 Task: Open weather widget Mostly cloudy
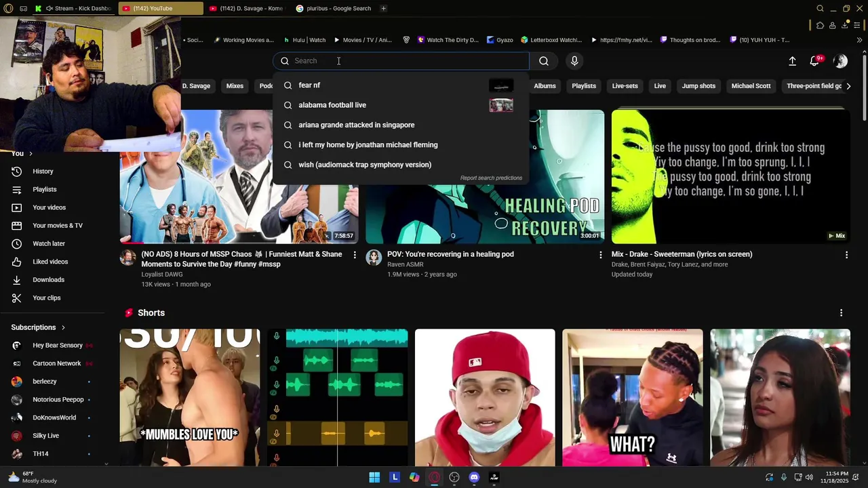tap(32, 477)
